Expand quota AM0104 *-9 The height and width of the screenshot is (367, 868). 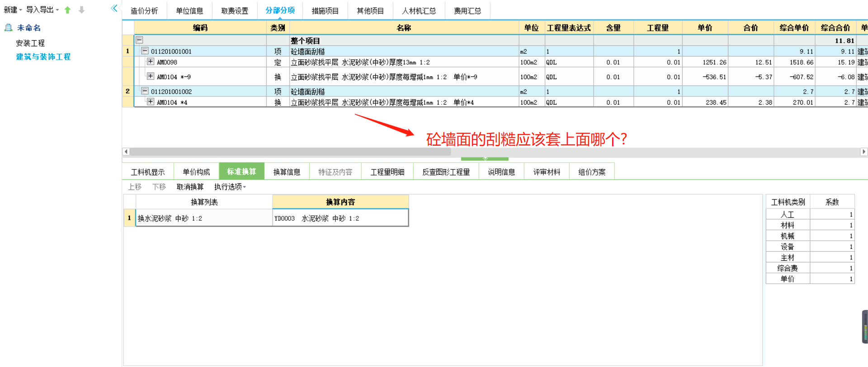pyautogui.click(x=151, y=76)
